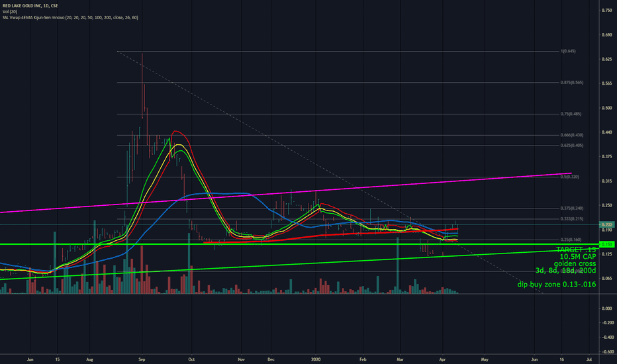The height and width of the screenshot is (364, 617).
Task: Click the -0.400 price axis label
Action: pos(606,338)
